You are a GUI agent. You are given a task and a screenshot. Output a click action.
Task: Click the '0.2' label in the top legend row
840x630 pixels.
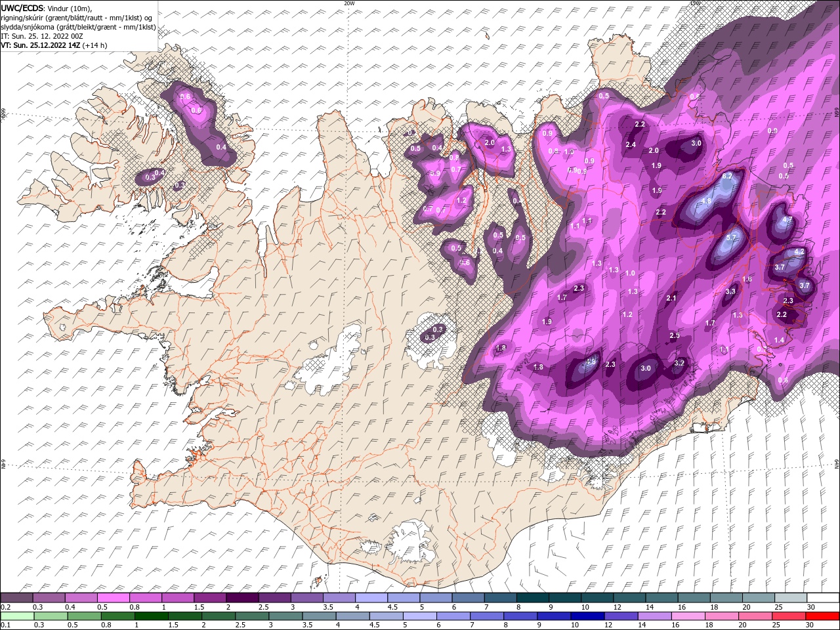coord(5,607)
